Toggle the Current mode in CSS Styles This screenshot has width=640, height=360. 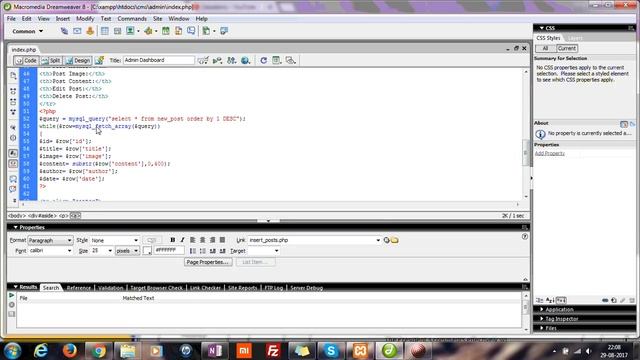click(x=567, y=48)
